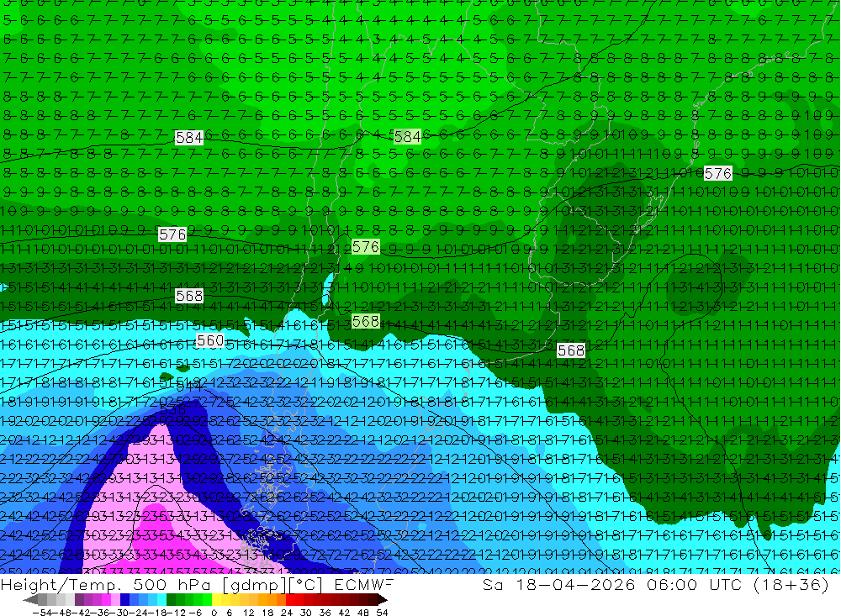Click the ECMWF model name
This screenshot has height=616, width=841.
363,584
